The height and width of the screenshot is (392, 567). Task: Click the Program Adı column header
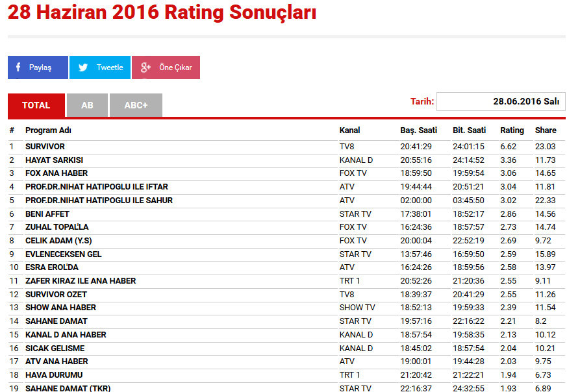[x=48, y=130]
